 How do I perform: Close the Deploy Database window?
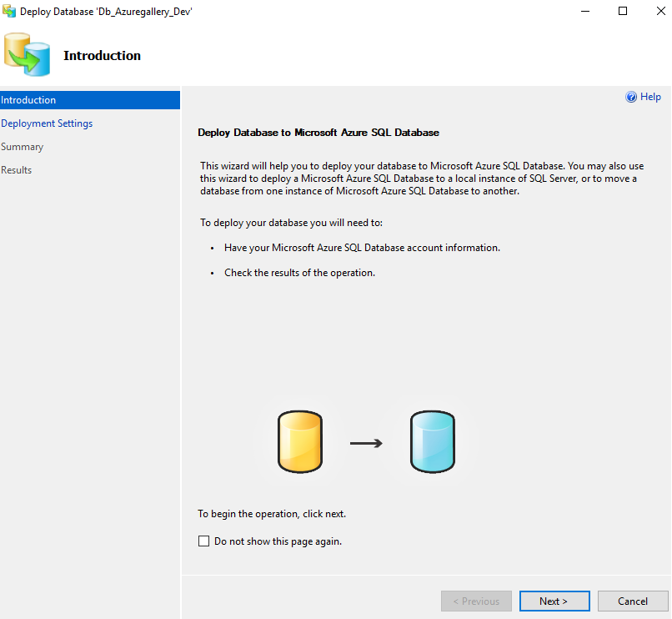[660, 11]
